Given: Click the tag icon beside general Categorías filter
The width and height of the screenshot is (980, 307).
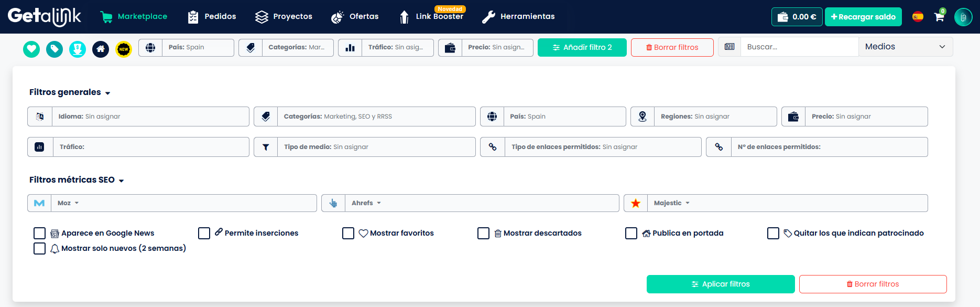Looking at the screenshot, I should point(266,117).
